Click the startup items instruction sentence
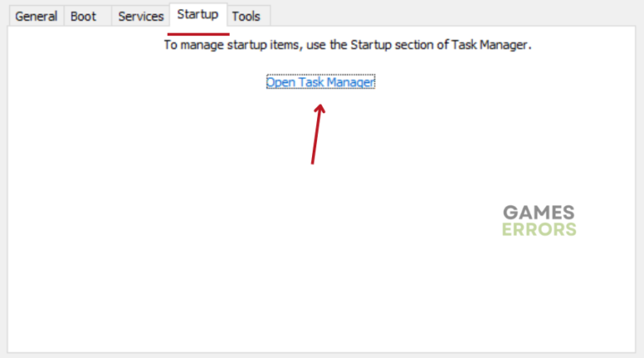This screenshot has height=358, width=644. click(347, 44)
